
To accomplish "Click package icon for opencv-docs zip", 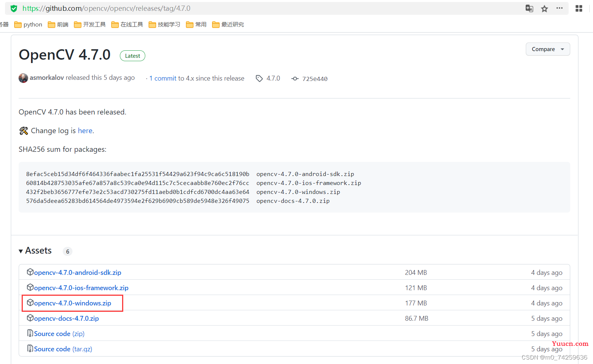I will click(x=30, y=318).
